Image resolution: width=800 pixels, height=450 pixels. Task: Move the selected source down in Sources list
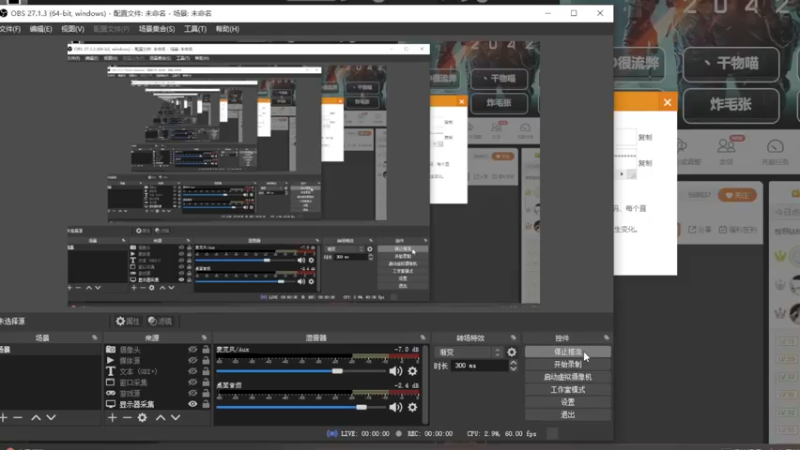(176, 417)
